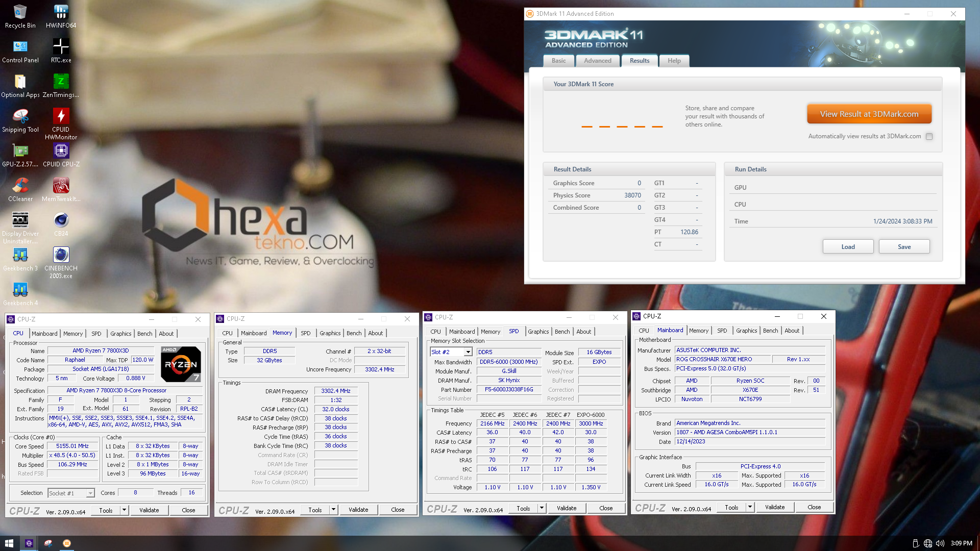980x551 pixels.
Task: Open About tab in SPD CPU-Z window
Action: (x=584, y=332)
